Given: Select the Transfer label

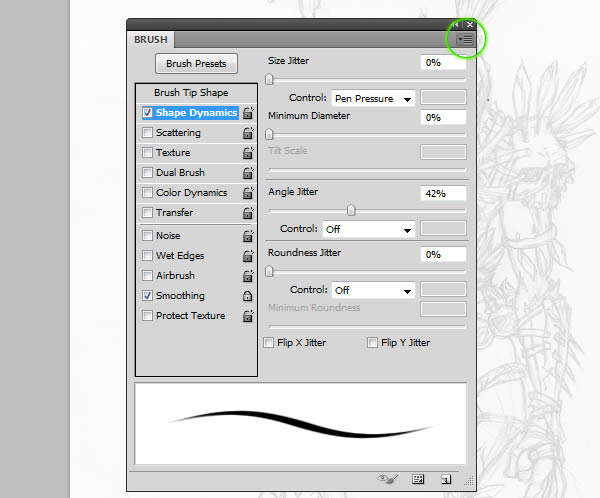Looking at the screenshot, I should point(174,212).
